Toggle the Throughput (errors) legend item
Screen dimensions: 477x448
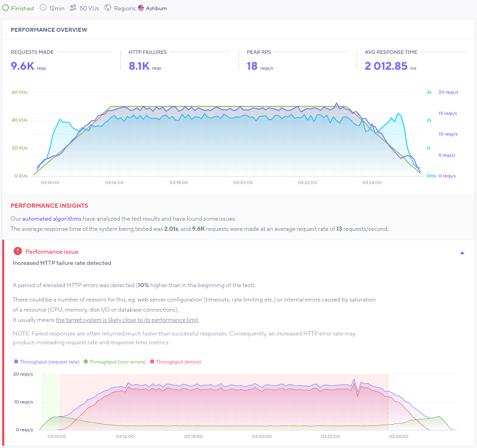[x=179, y=361]
